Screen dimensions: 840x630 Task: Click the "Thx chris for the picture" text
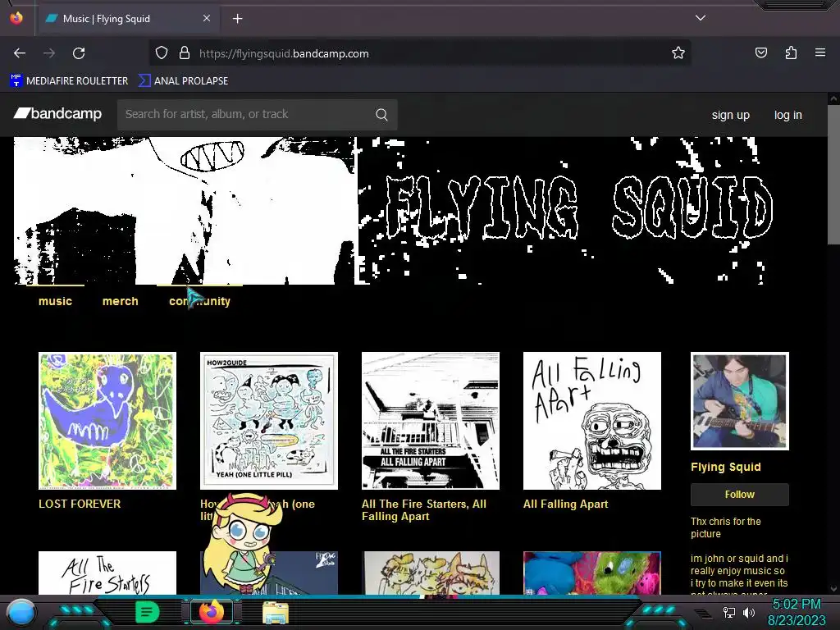[725, 527]
